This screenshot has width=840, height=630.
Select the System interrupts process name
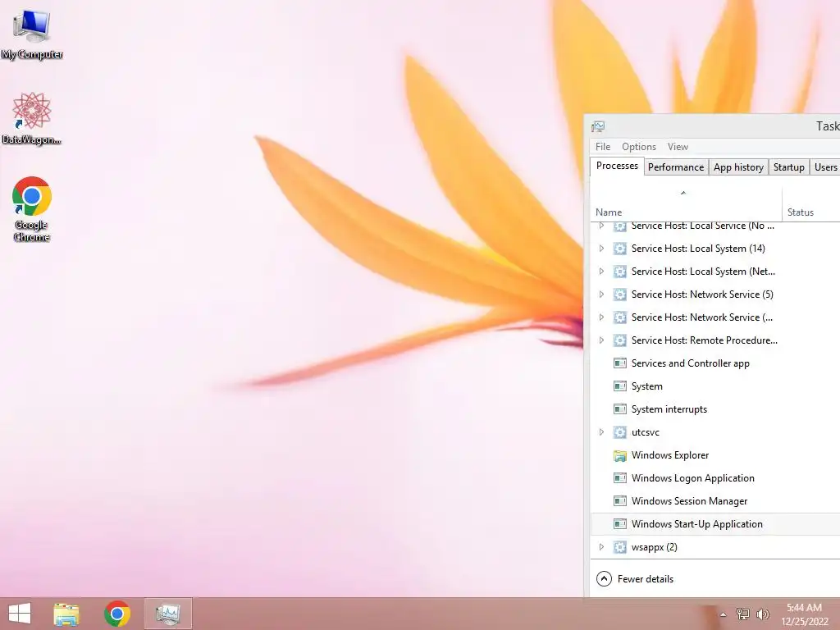669,409
